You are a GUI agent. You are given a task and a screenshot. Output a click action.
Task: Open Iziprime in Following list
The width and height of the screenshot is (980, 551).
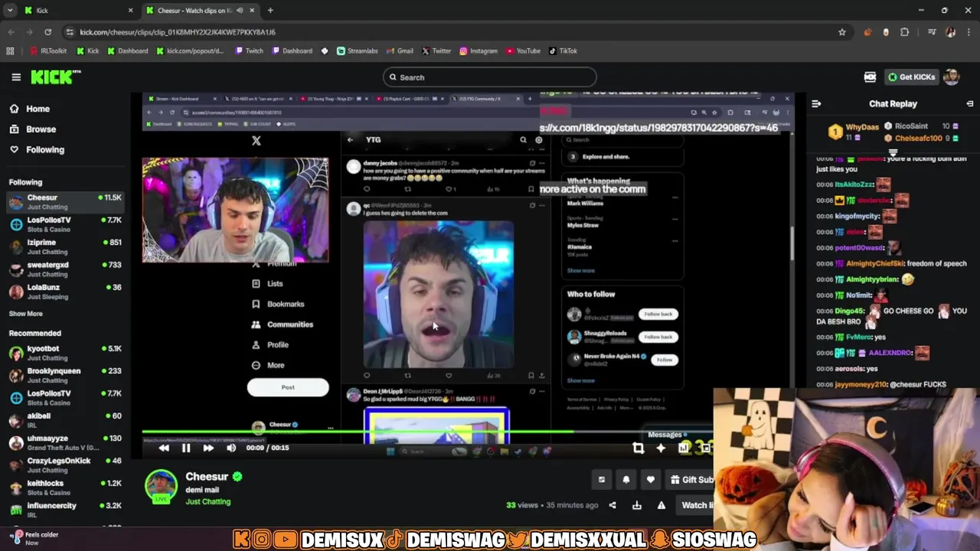point(65,246)
